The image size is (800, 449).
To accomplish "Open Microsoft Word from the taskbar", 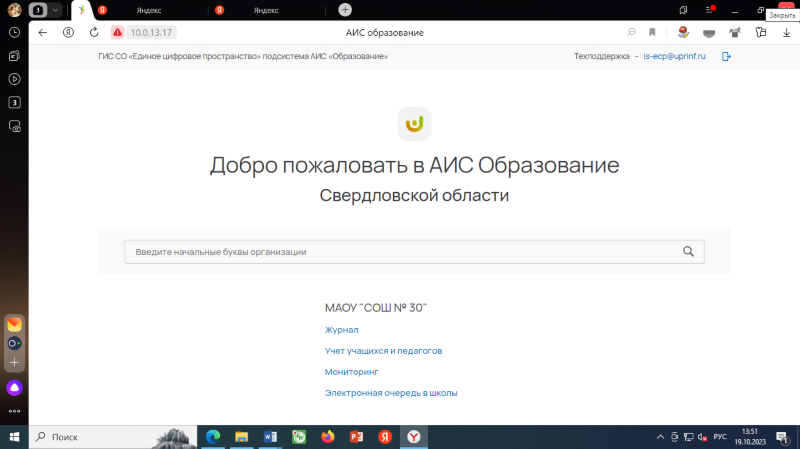I will [270, 437].
